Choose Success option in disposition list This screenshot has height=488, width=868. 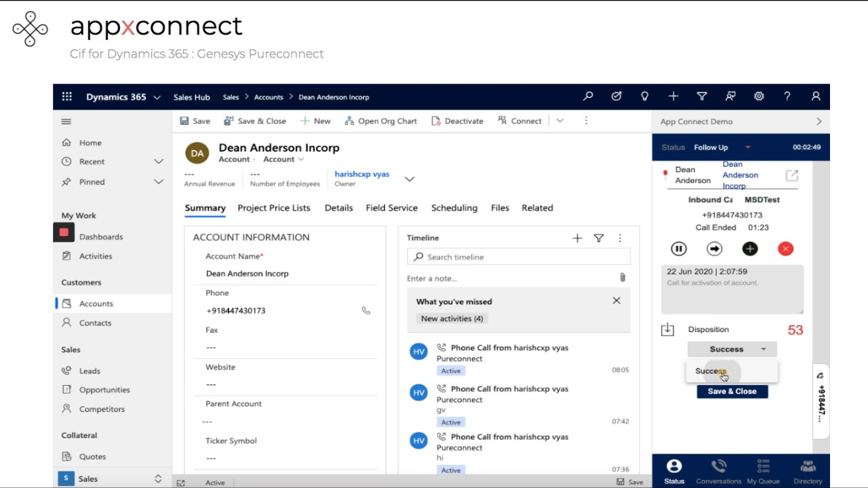pyautogui.click(x=732, y=371)
